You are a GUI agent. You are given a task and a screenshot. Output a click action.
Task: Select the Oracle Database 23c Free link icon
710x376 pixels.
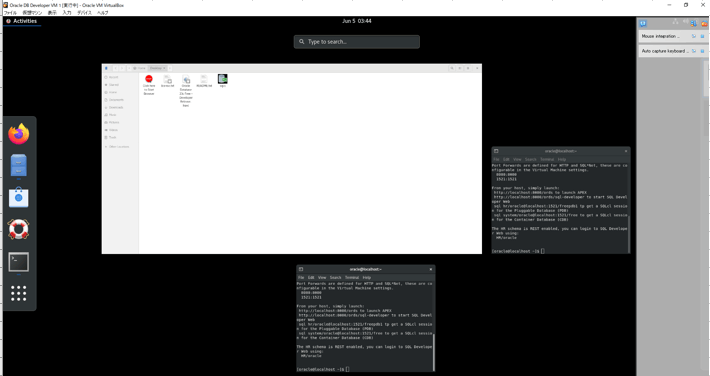point(186,80)
